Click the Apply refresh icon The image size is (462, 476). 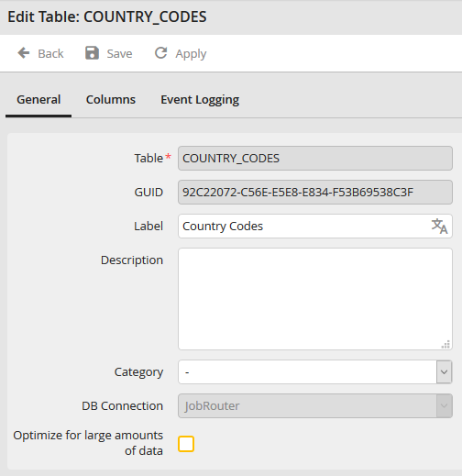pos(160,53)
